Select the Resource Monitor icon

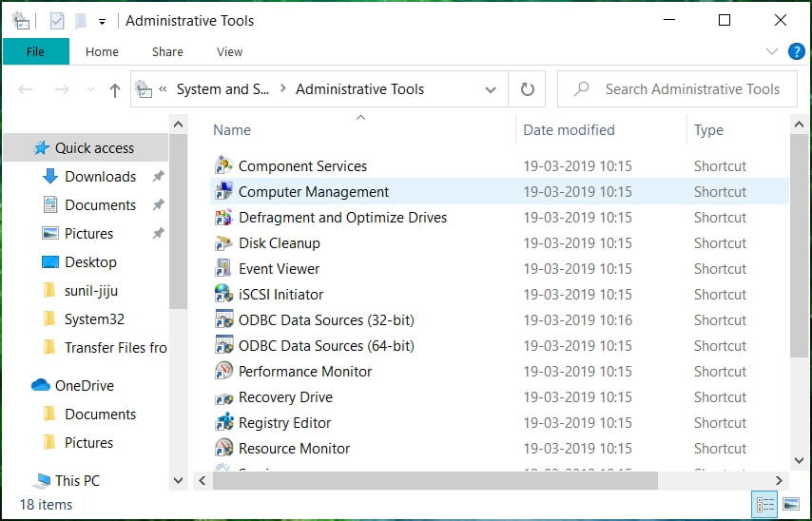point(223,449)
